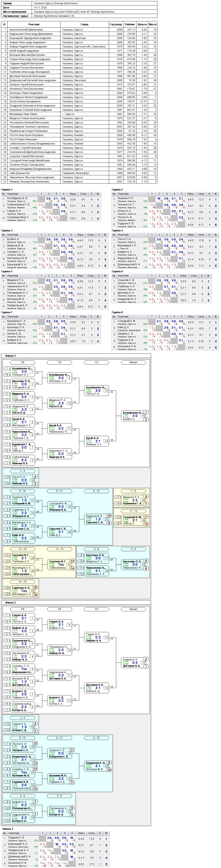Select participant row Якимчук Леонид Константинович
This screenshot has height=868, width=221.
pos(79,182)
